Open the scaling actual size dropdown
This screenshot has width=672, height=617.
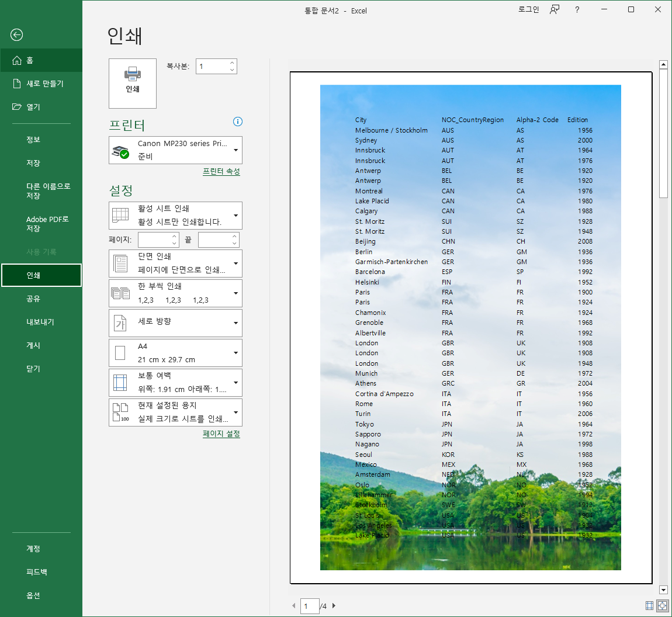(175, 412)
